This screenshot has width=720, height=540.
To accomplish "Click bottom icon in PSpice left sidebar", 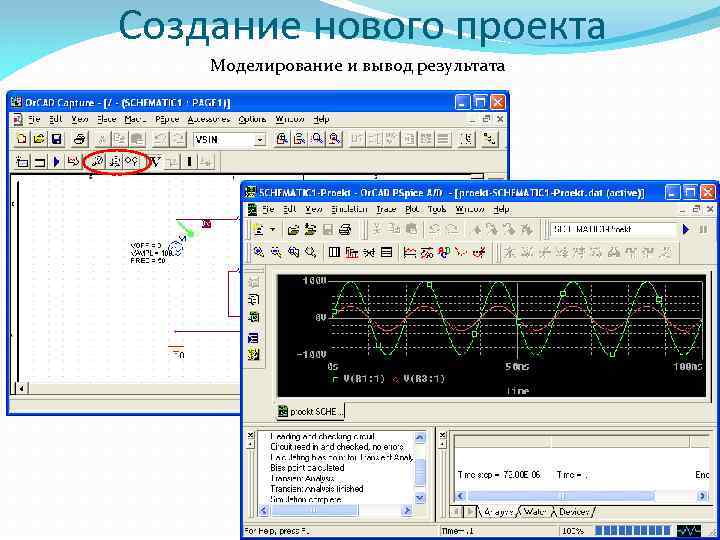I will (253, 354).
